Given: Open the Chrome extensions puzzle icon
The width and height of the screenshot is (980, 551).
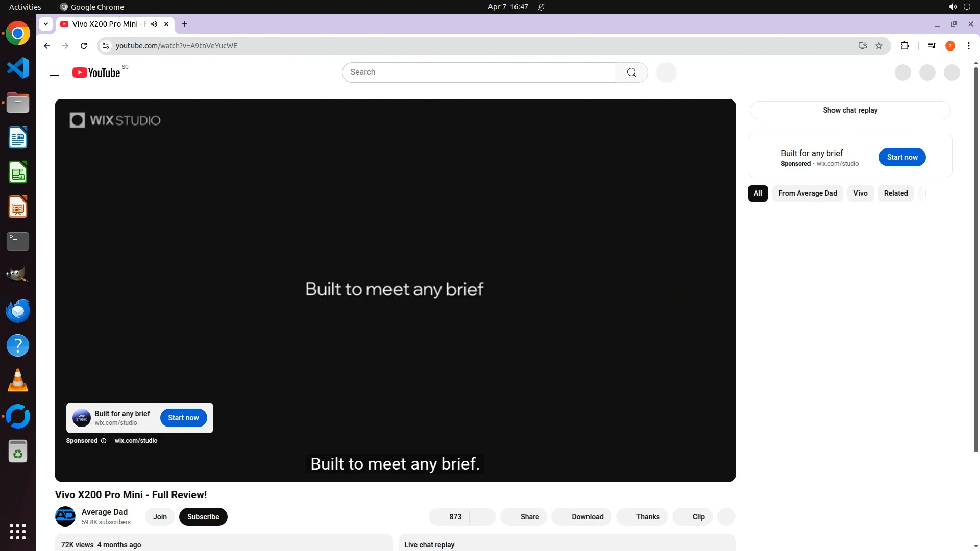Looking at the screenshot, I should (904, 46).
